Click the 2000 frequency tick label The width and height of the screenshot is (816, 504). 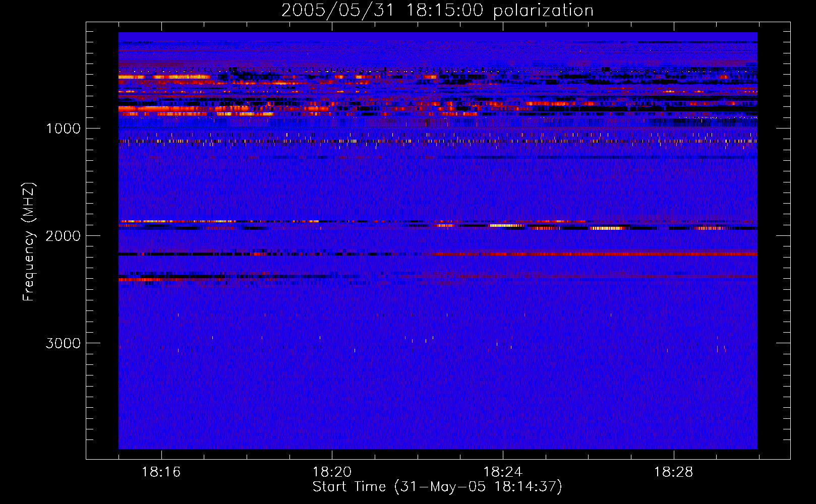coord(63,236)
